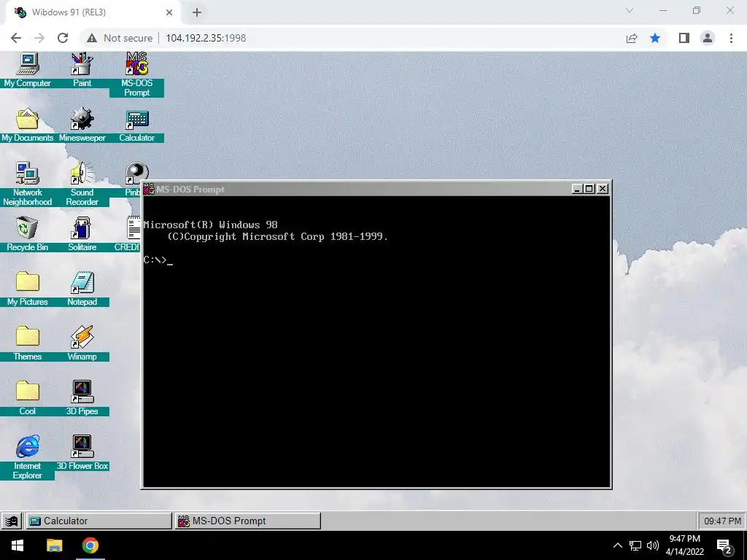
Task: Open the retro Start button in taskbar
Action: pyautogui.click(x=12, y=521)
